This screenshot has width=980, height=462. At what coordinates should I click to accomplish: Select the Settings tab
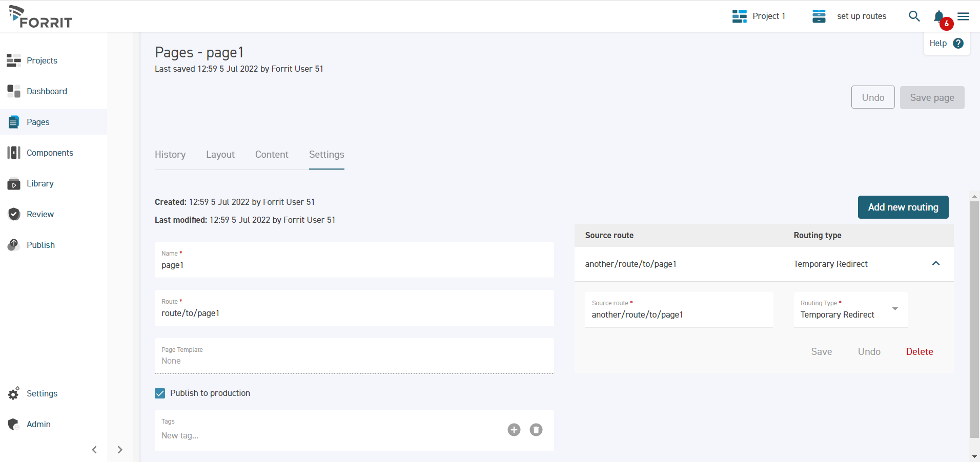[x=326, y=155]
